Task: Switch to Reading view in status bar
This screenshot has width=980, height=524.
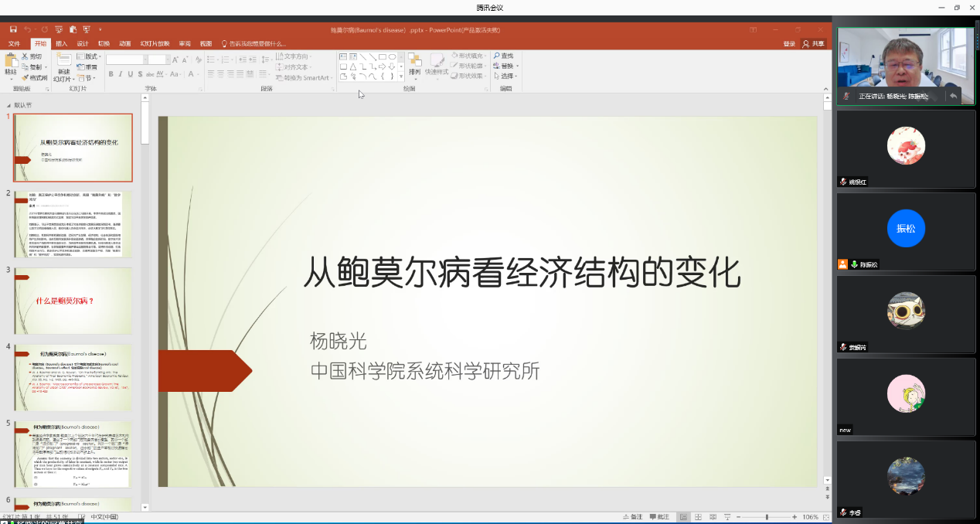Action: [713, 517]
